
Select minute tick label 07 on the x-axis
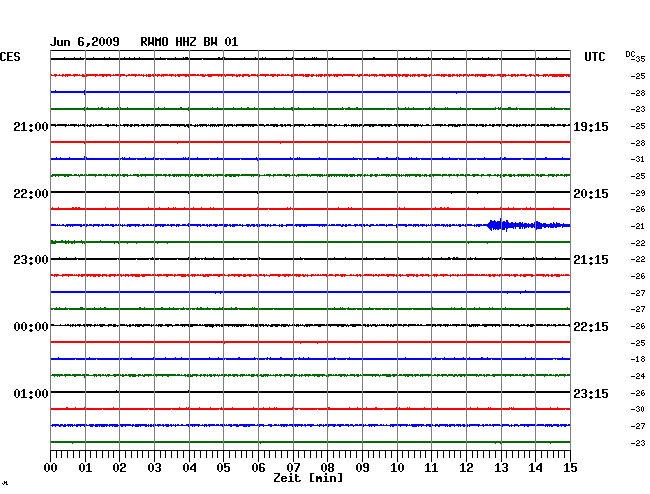click(293, 468)
